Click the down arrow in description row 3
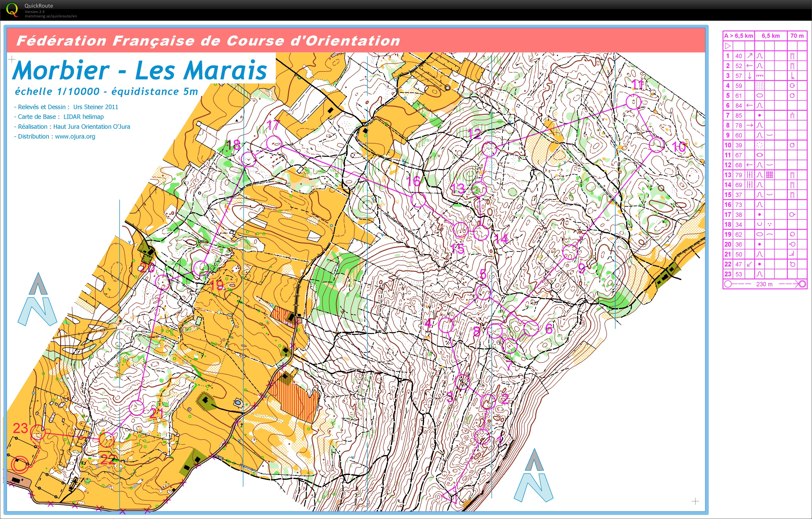 (x=750, y=76)
